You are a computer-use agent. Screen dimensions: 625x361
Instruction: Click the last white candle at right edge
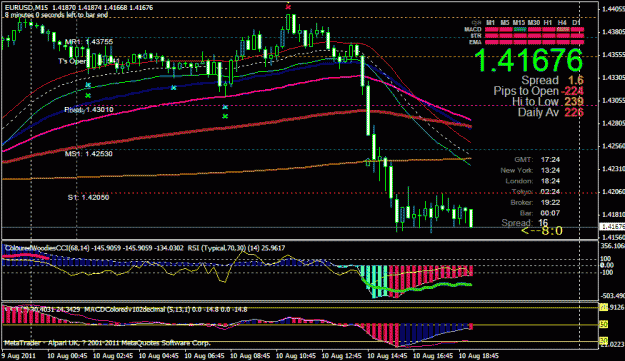point(471,218)
